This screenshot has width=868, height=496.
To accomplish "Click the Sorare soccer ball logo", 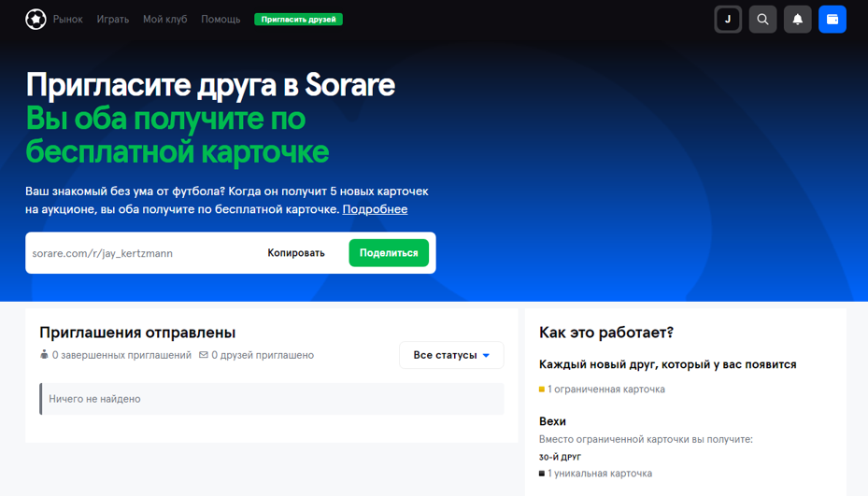I will [36, 20].
